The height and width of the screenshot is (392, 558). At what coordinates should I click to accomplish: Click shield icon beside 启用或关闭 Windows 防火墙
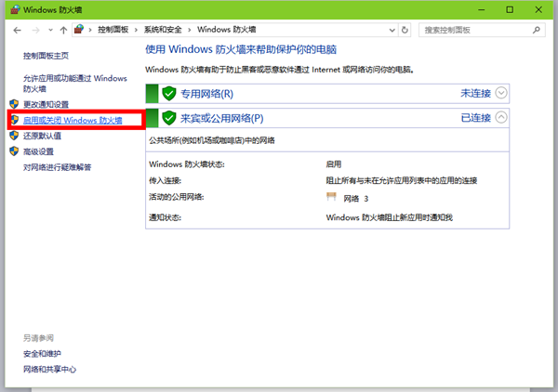pos(15,120)
